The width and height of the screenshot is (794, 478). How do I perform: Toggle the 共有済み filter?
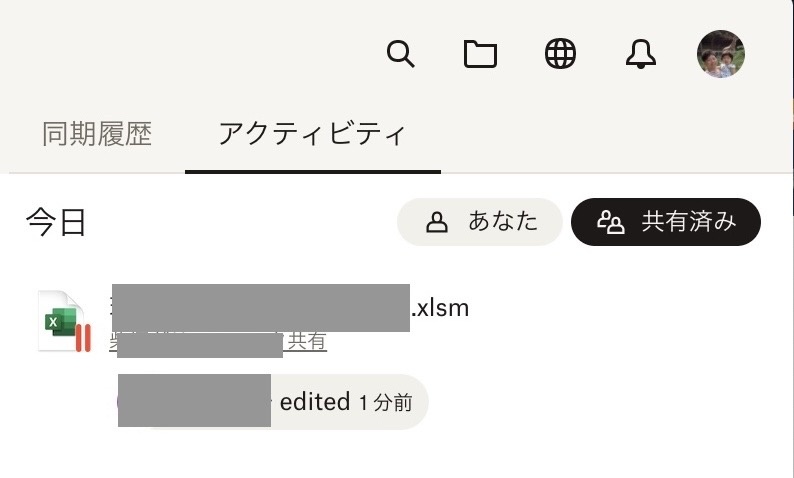665,222
